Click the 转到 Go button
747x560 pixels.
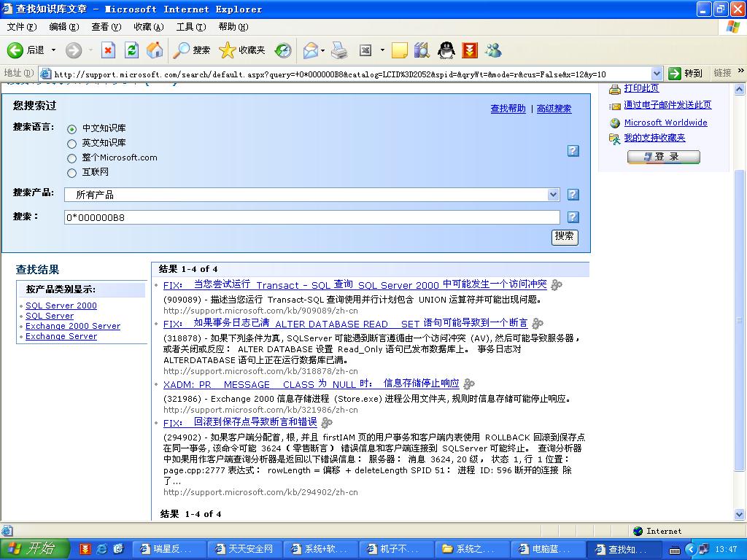tap(686, 74)
